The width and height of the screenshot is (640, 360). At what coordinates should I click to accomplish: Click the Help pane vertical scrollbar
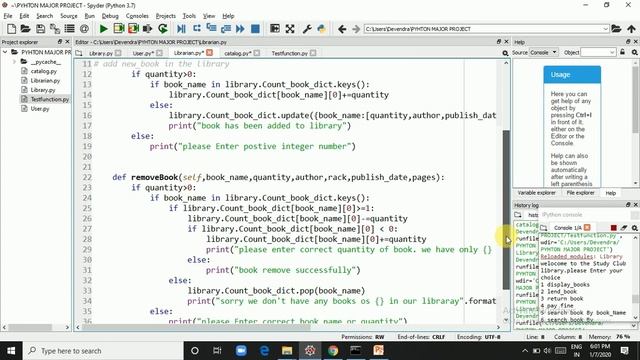[x=636, y=100]
